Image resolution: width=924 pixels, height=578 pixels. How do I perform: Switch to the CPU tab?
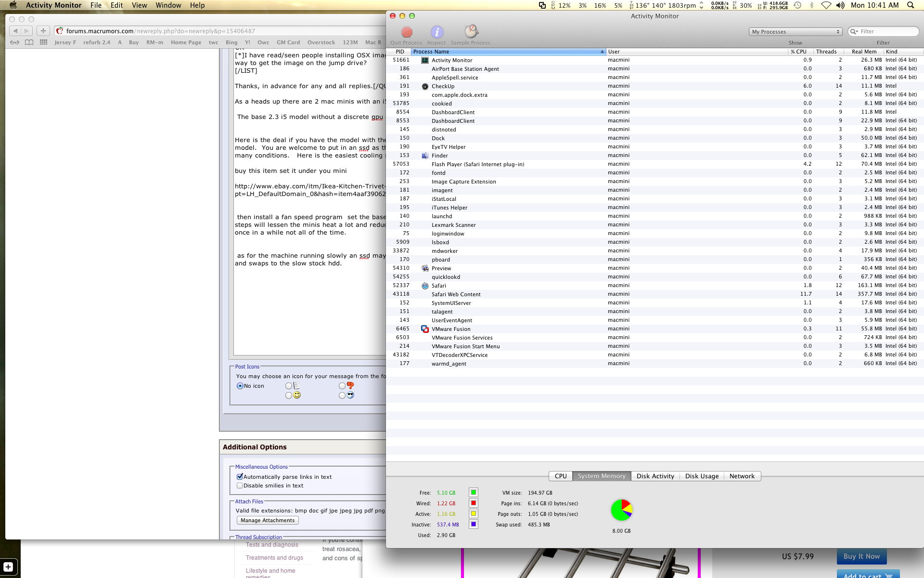tap(561, 476)
